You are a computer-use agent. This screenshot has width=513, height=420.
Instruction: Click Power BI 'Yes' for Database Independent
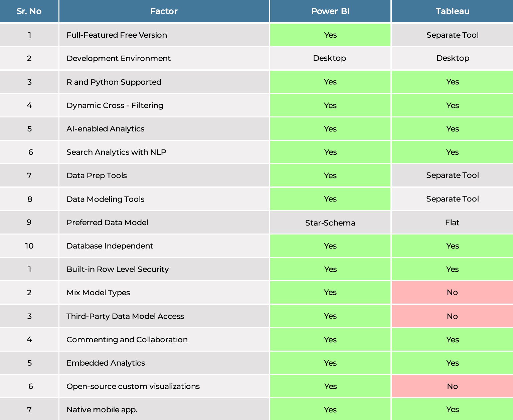pos(330,246)
